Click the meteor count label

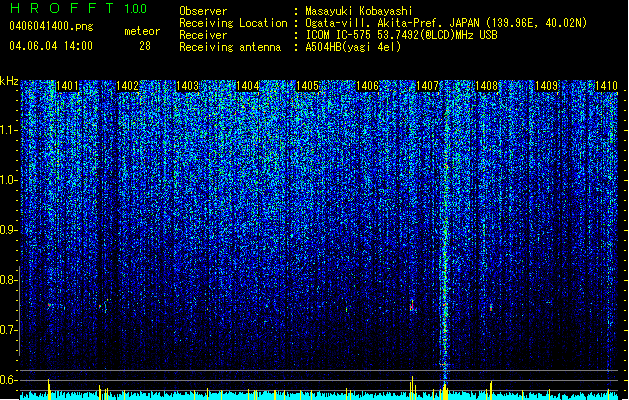[x=142, y=31]
